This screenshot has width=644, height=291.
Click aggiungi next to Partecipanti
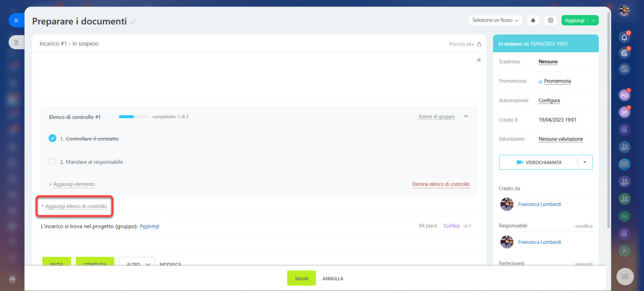coord(584,263)
